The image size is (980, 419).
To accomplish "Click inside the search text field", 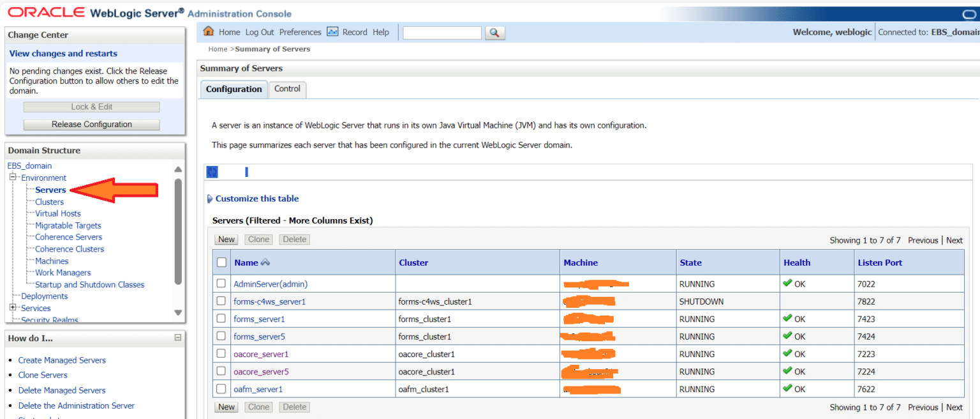I will (x=442, y=32).
